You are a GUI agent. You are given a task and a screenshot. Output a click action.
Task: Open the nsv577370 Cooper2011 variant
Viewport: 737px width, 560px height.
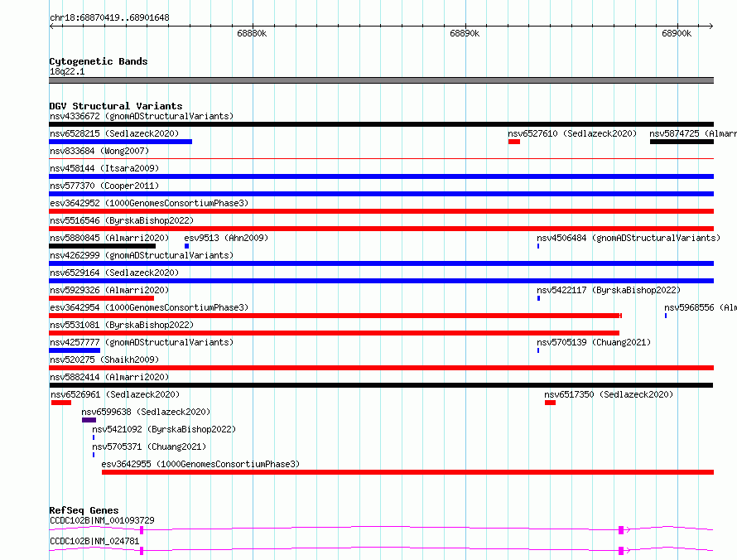[104, 186]
